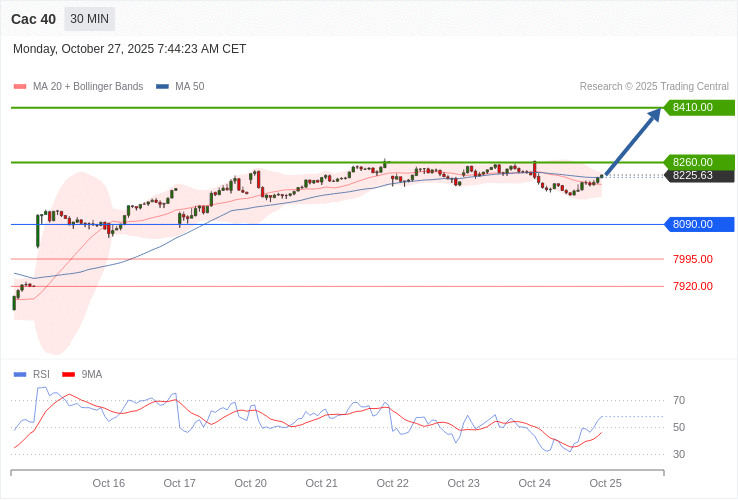This screenshot has width=738, height=500.
Task: Click the 7995.00 support level label
Action: click(692, 259)
